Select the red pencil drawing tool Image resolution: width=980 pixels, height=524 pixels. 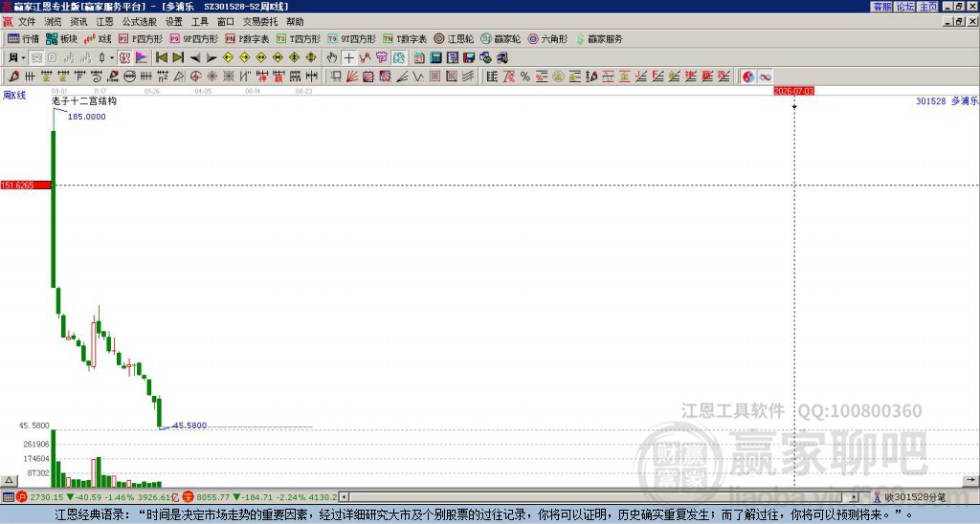[x=13, y=76]
